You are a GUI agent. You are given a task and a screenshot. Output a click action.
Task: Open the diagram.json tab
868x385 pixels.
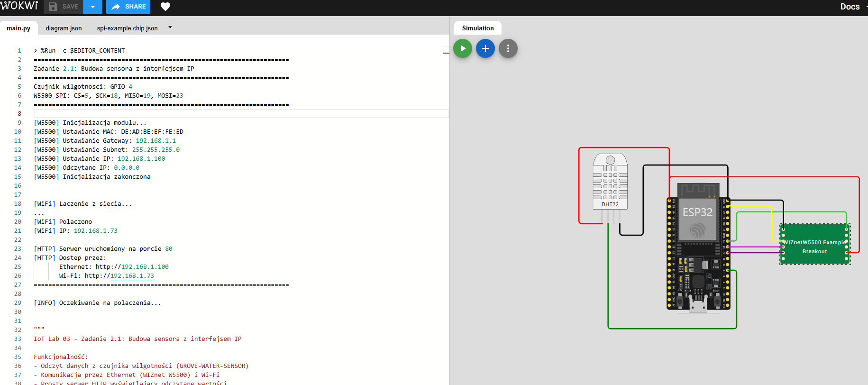click(64, 28)
